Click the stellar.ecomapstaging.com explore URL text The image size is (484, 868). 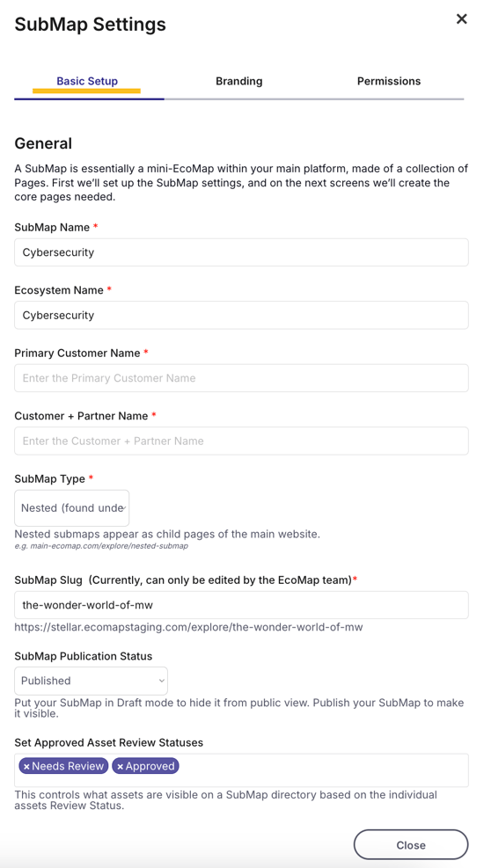point(188,628)
